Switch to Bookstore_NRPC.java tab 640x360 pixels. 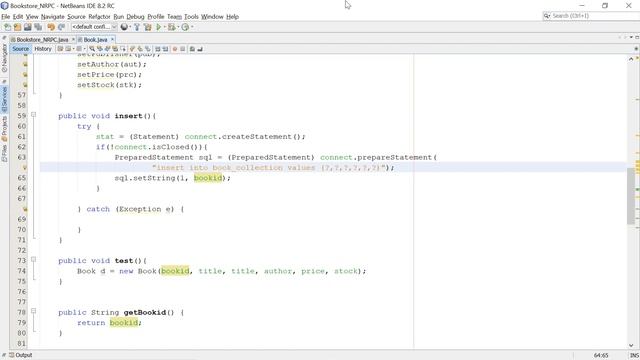coord(41,40)
